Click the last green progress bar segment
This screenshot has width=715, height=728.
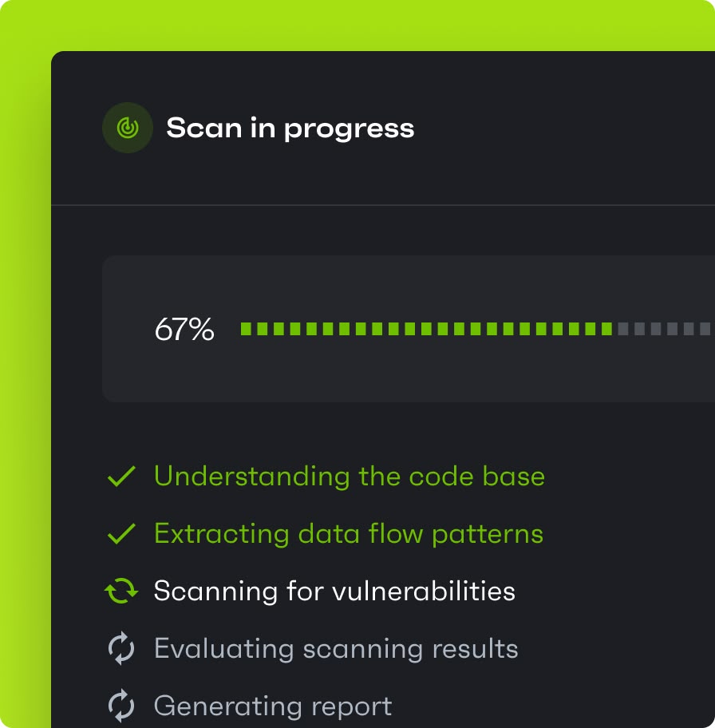click(606, 329)
